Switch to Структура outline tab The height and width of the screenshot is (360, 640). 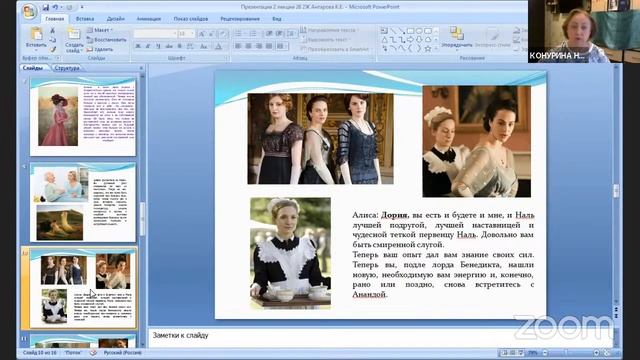point(67,68)
